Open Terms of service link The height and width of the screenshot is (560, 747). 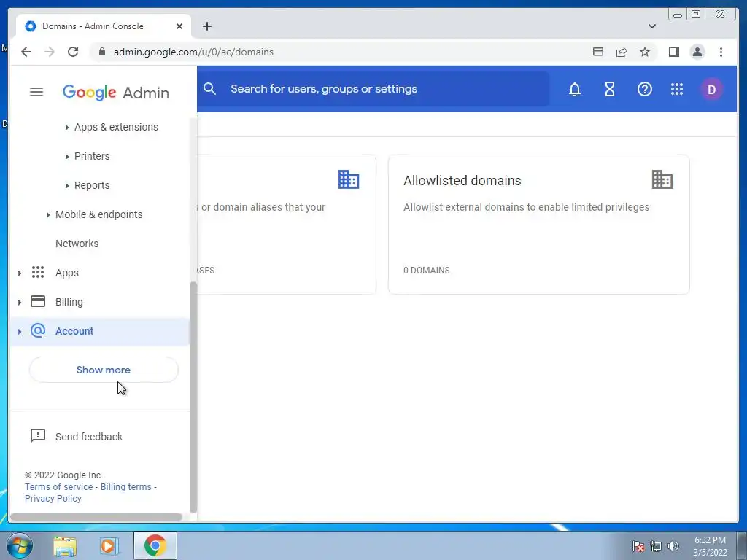58,486
